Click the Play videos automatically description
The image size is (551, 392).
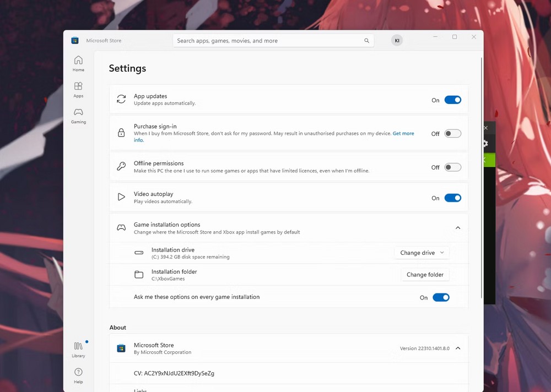163,202
